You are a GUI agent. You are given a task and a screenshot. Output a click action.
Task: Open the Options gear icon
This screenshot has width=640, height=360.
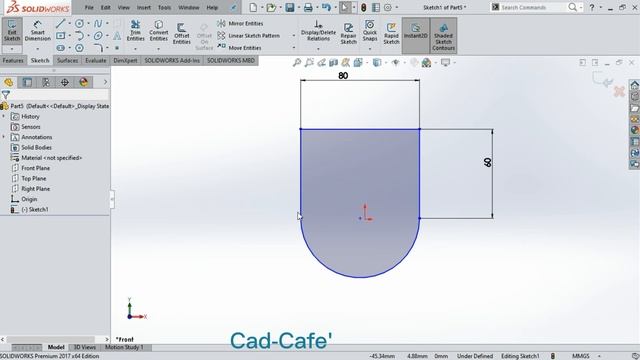pyautogui.click(x=388, y=7)
